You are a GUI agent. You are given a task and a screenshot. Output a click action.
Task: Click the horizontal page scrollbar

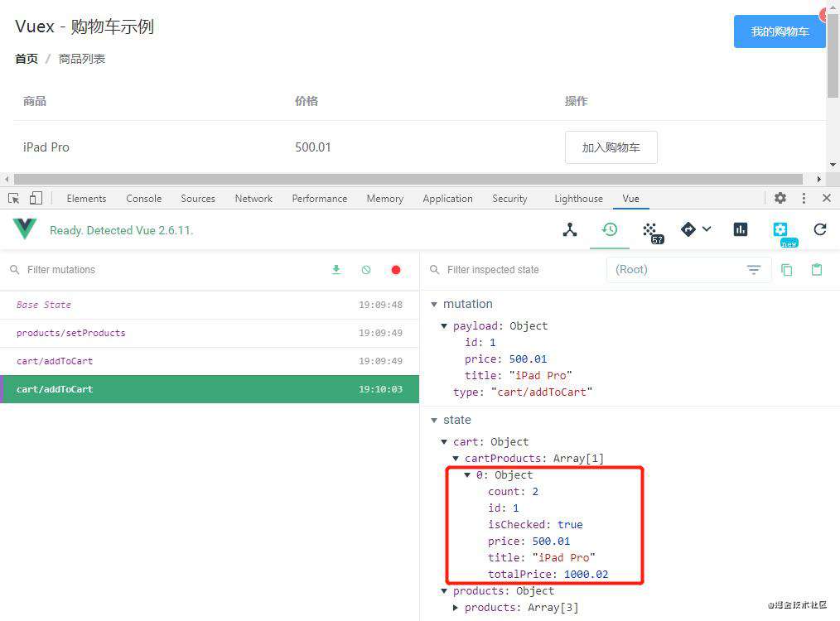click(408, 179)
